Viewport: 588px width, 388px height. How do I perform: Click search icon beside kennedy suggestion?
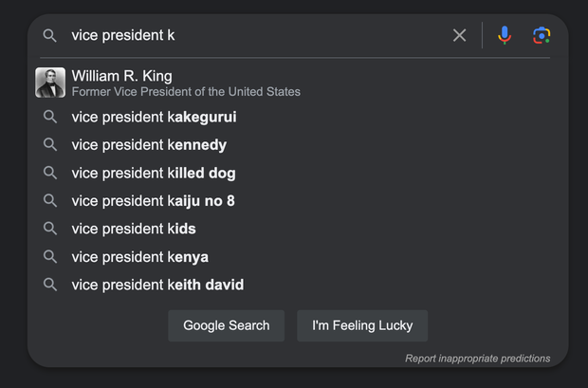point(50,145)
